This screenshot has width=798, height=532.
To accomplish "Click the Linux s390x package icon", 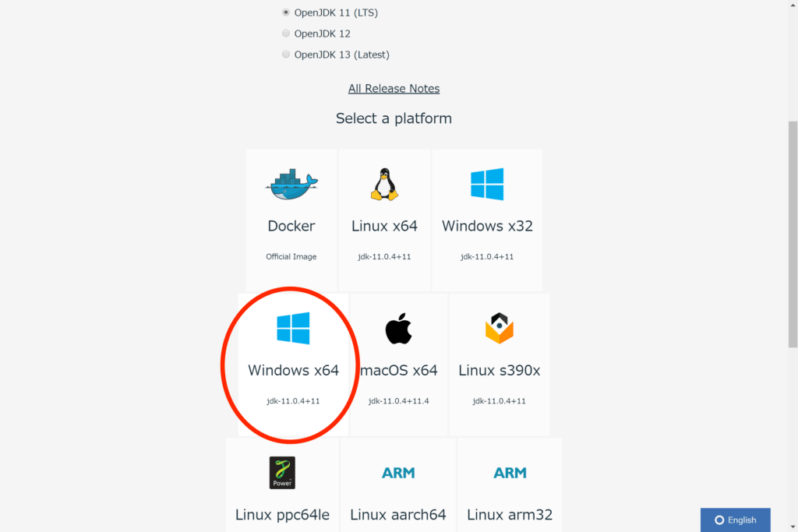I will [x=500, y=328].
